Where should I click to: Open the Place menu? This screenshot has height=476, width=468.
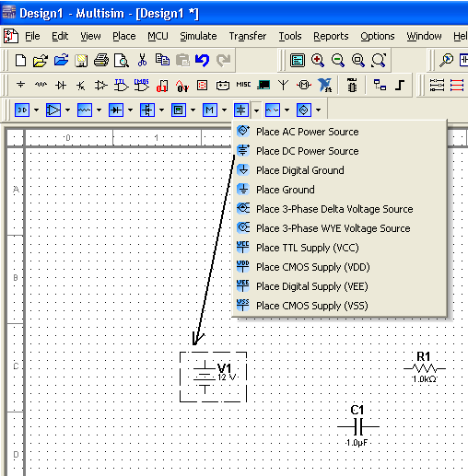pyautogui.click(x=124, y=36)
